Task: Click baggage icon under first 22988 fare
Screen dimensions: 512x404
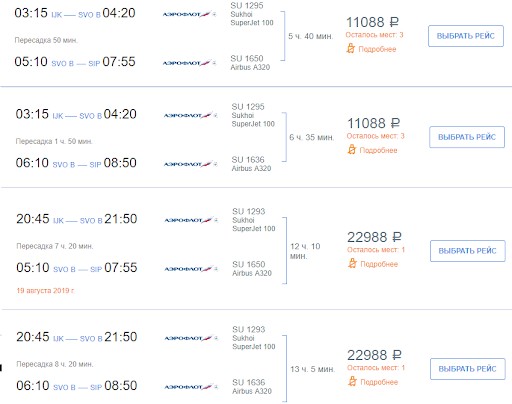Action: pos(352,264)
